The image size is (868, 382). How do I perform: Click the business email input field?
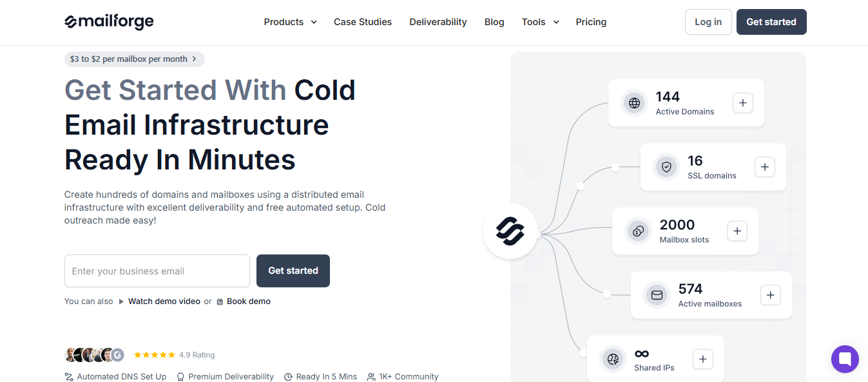coord(157,271)
